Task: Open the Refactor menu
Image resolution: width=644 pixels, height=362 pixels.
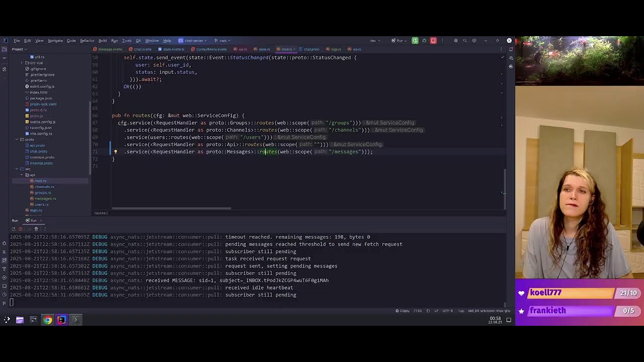Action: pyautogui.click(x=87, y=41)
